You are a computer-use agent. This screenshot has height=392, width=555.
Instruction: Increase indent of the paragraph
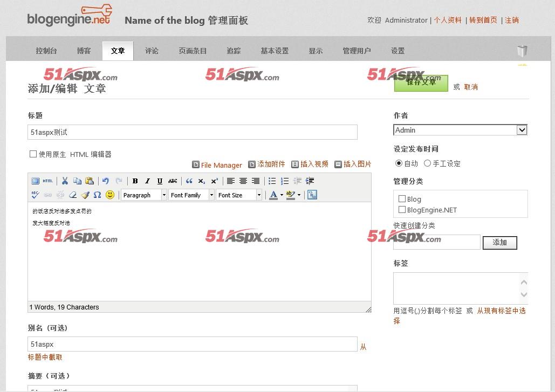click(x=310, y=181)
